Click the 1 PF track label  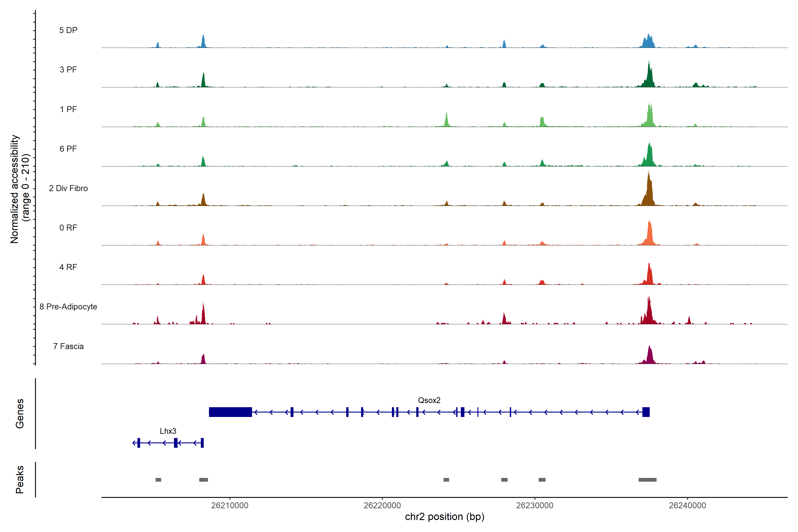(68, 109)
